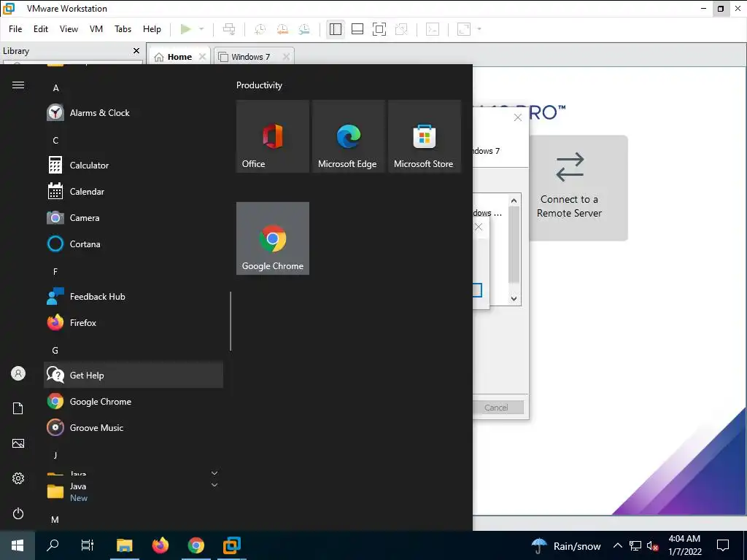The width and height of the screenshot is (747, 560).
Task: Close the Library panel
Action: 136,50
